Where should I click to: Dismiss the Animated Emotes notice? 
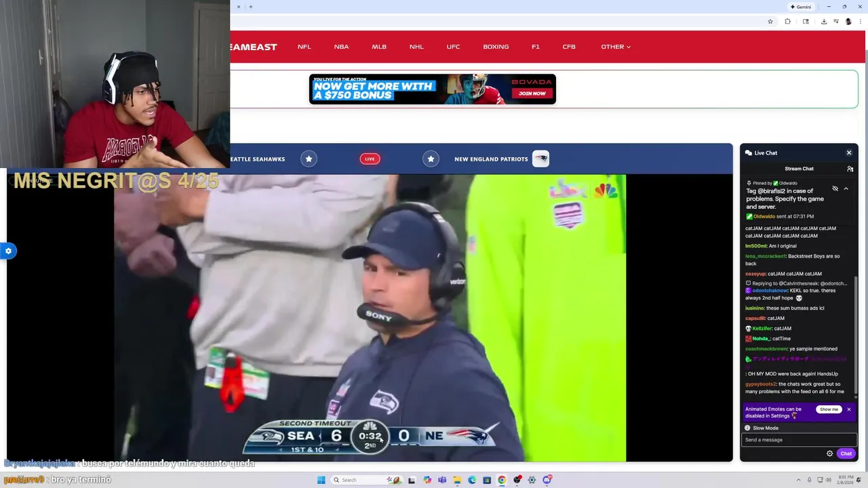(848, 409)
